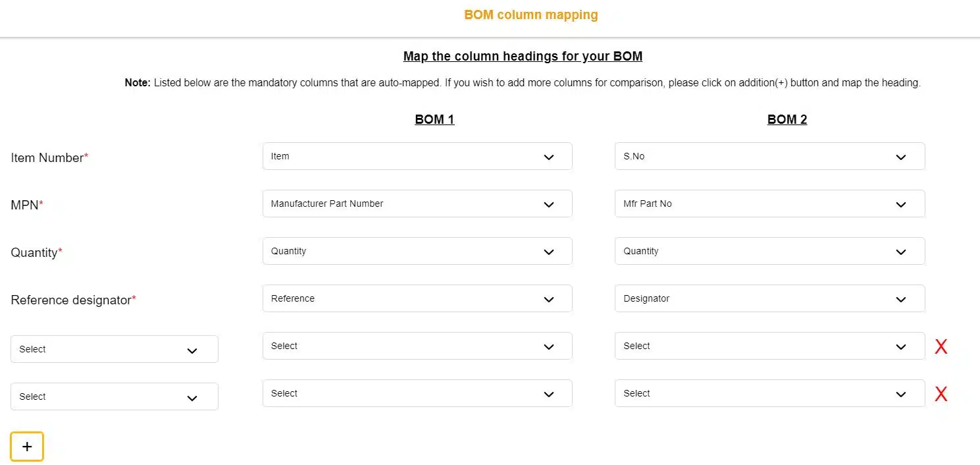Open BOM 1 Select dropdown in second extra row
Viewport: 980px width, 465px height.
point(417,393)
